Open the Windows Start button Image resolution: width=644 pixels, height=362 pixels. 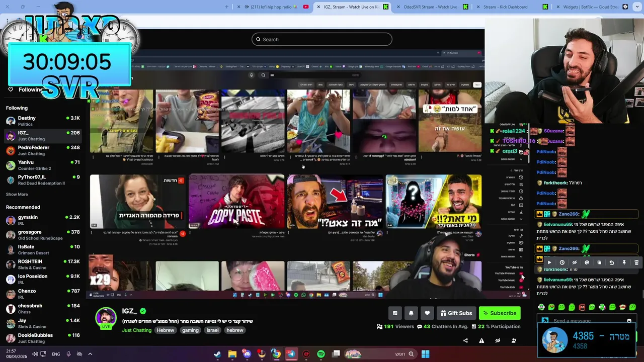click(425, 354)
